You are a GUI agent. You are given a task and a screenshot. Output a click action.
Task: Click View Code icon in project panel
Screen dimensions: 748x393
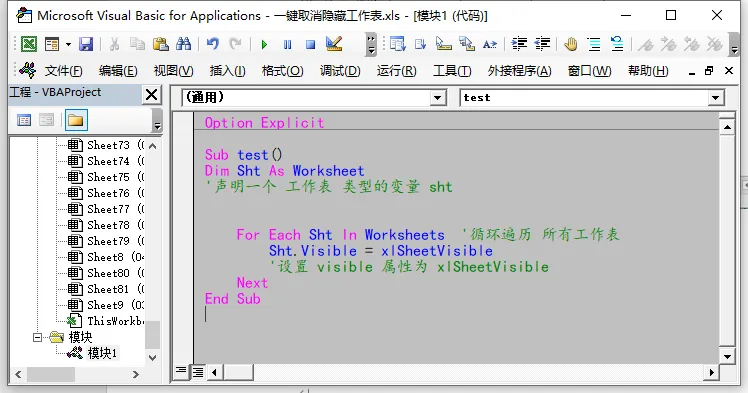24,120
